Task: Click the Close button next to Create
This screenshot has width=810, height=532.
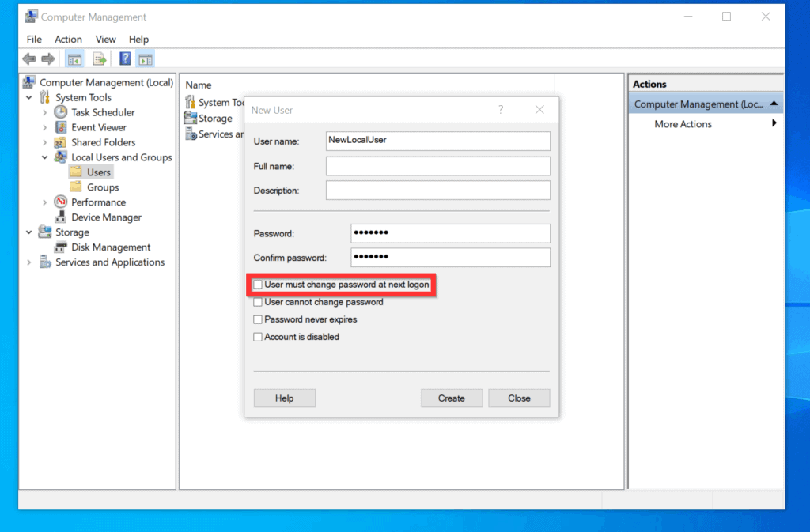Action: point(519,398)
